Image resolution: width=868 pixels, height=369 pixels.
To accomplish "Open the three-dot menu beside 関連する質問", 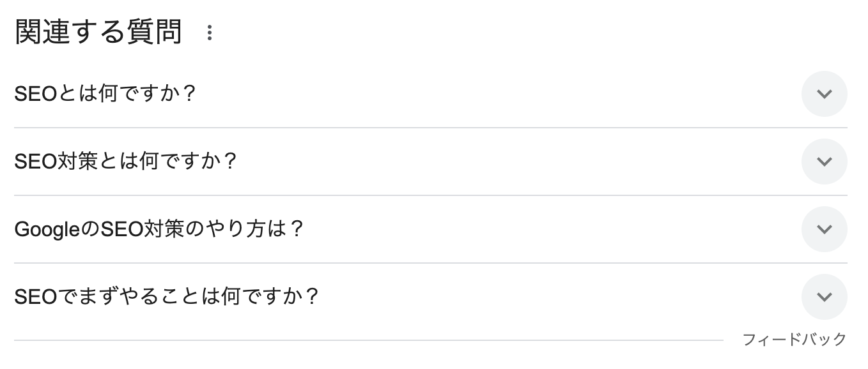I will [209, 33].
